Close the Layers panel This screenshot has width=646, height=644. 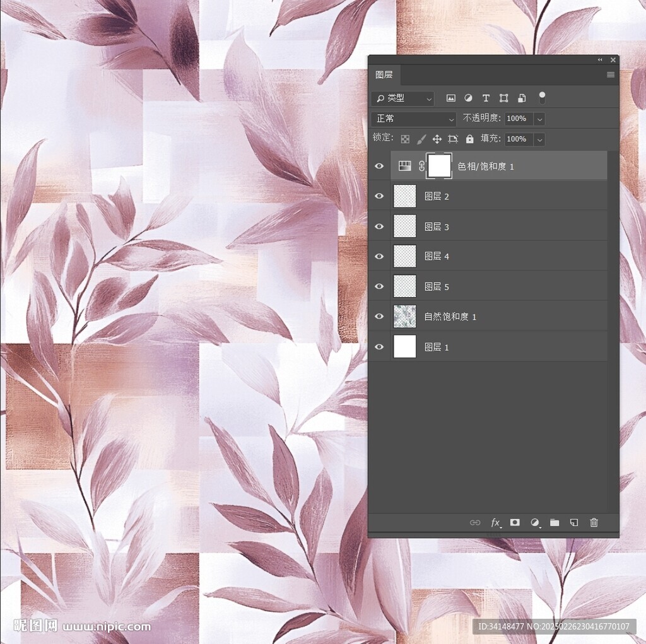pos(613,60)
